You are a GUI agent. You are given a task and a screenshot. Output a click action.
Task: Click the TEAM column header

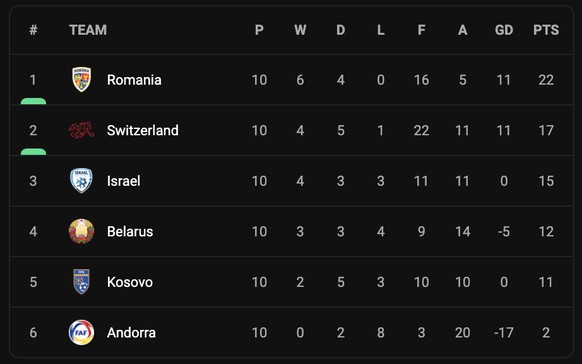[88, 30]
